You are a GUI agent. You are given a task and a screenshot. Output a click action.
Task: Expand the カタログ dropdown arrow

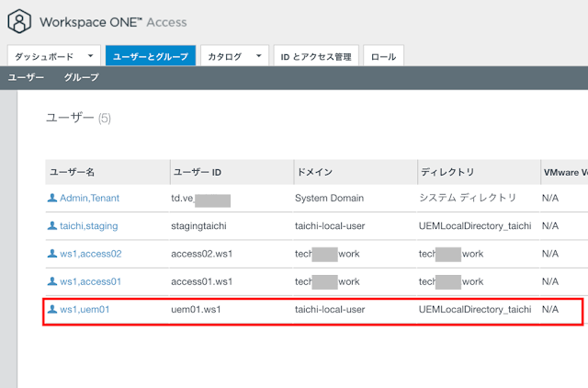pyautogui.click(x=259, y=56)
